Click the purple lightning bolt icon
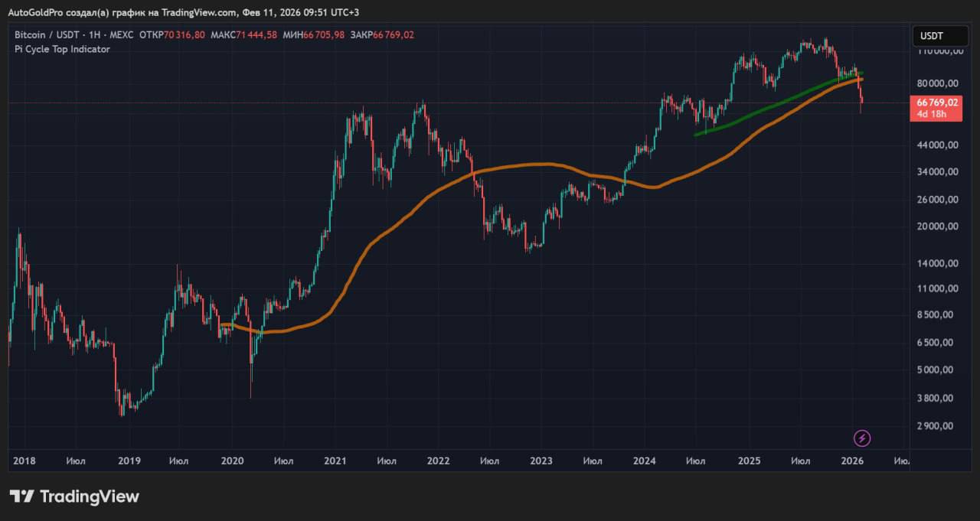The width and height of the screenshot is (980, 521). 862,438
